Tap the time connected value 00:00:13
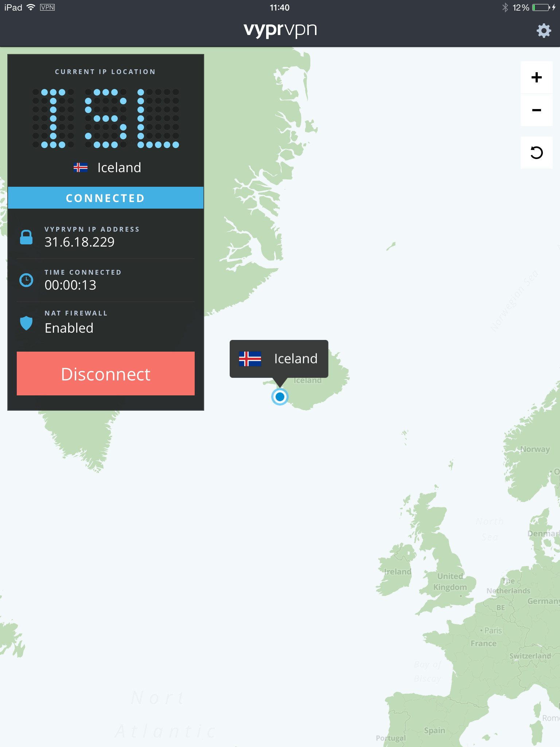 70,285
